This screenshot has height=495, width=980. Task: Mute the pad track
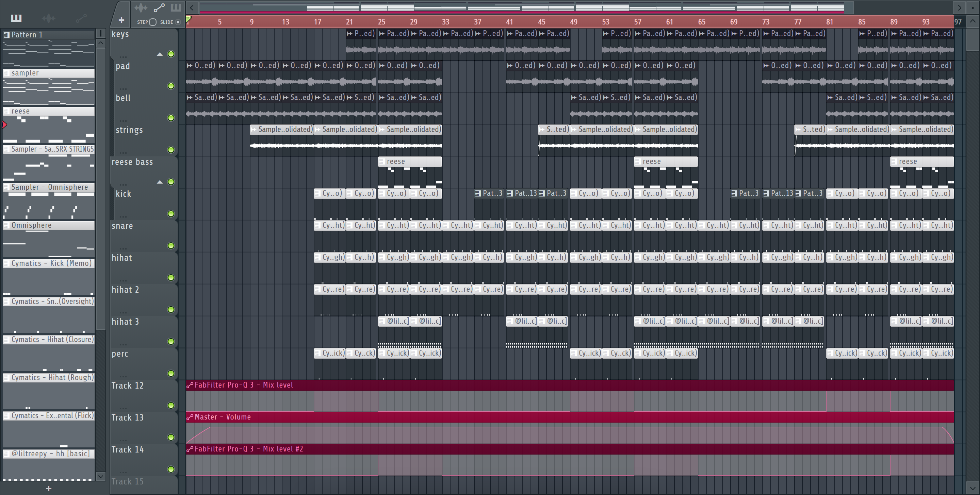tap(171, 86)
